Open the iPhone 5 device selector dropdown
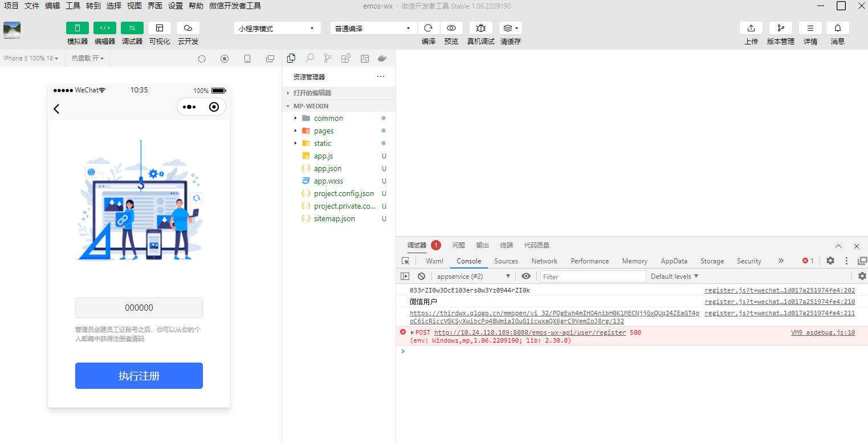 click(x=31, y=58)
